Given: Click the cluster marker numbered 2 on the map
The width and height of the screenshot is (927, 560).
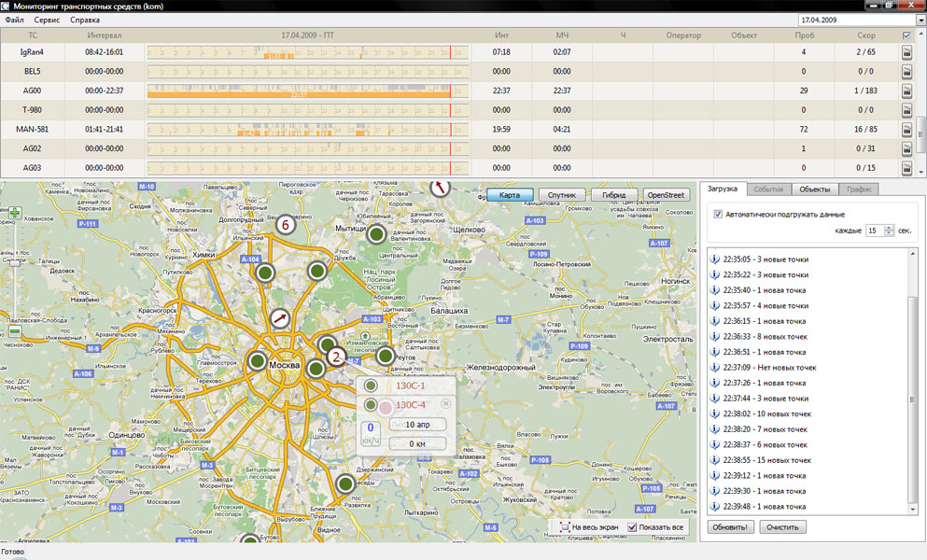Looking at the screenshot, I should click(335, 356).
